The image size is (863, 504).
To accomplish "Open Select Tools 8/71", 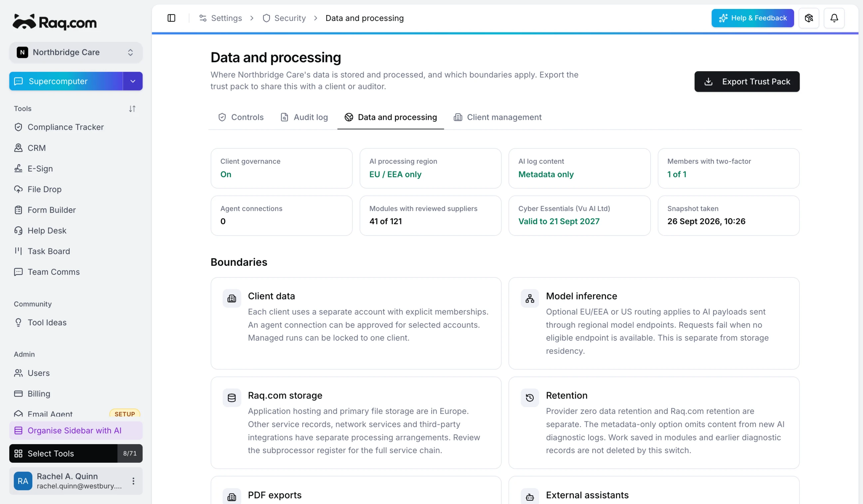I will point(76,453).
